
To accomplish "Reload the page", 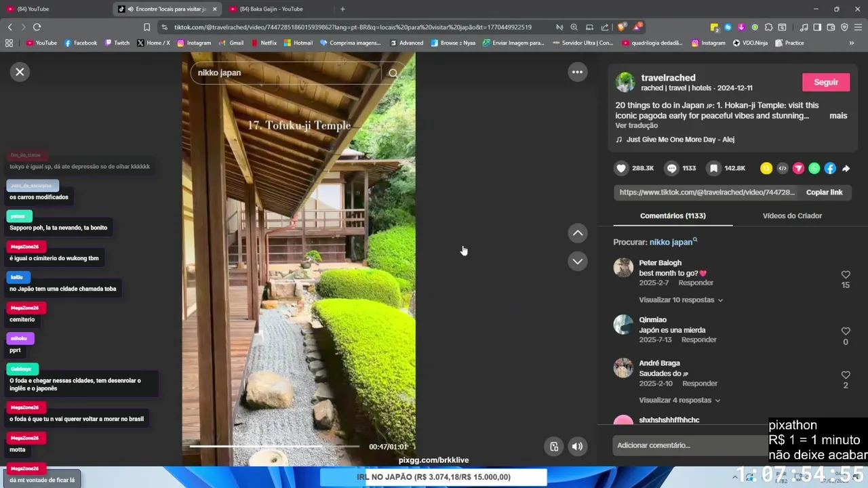I will 37,27.
